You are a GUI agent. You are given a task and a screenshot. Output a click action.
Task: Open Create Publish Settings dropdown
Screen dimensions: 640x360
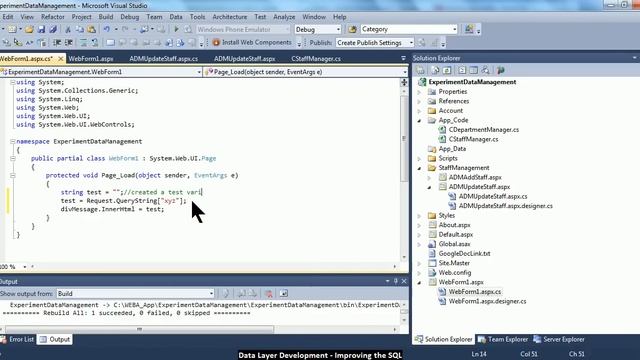pos(411,42)
